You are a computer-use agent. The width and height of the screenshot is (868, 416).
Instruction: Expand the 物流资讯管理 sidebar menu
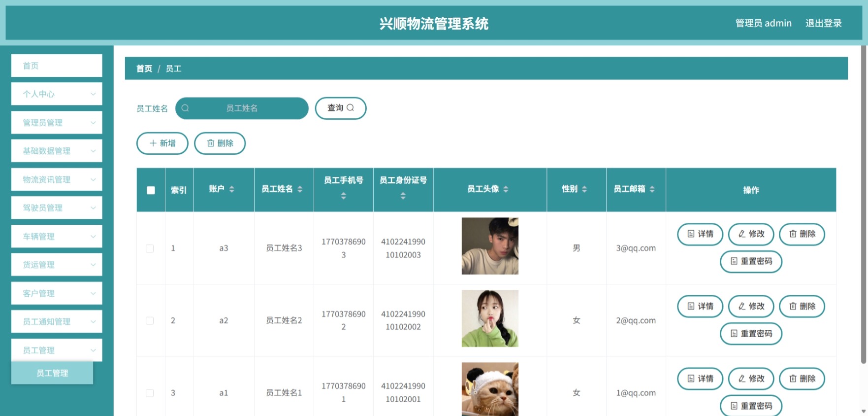(x=57, y=179)
